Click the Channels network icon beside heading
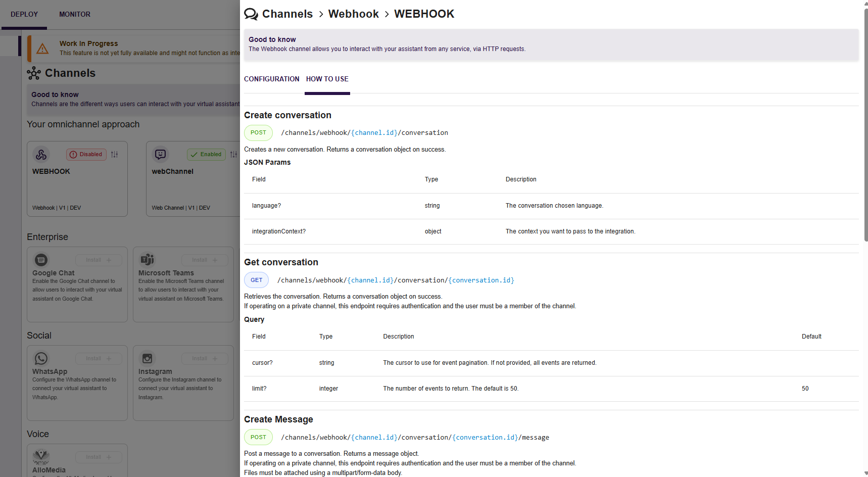This screenshot has width=868, height=477. click(34, 73)
